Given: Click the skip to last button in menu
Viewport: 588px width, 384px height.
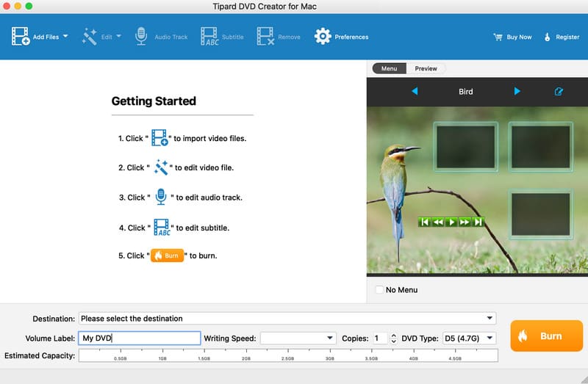Looking at the screenshot, I should 478,222.
